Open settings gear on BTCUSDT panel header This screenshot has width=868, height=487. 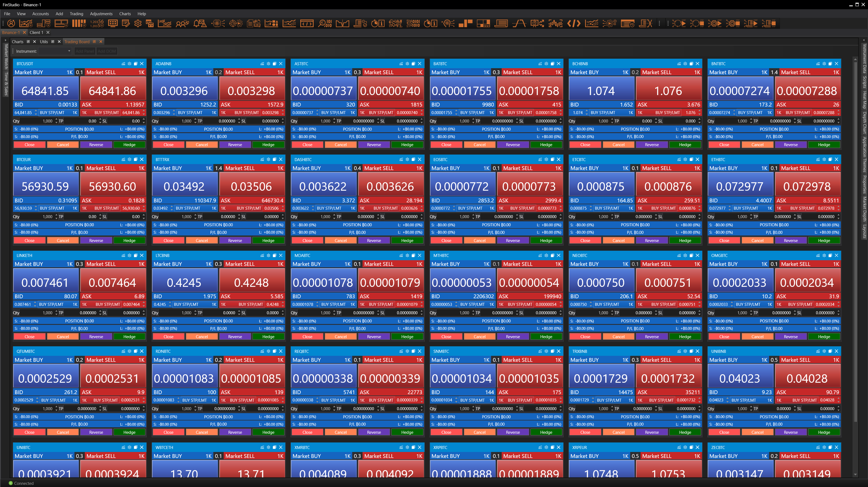click(x=129, y=64)
